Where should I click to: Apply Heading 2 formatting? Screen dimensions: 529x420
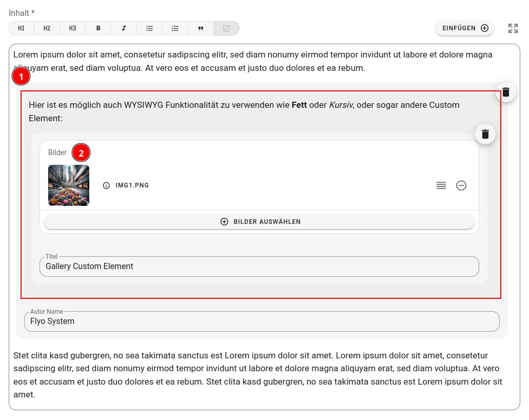click(47, 28)
